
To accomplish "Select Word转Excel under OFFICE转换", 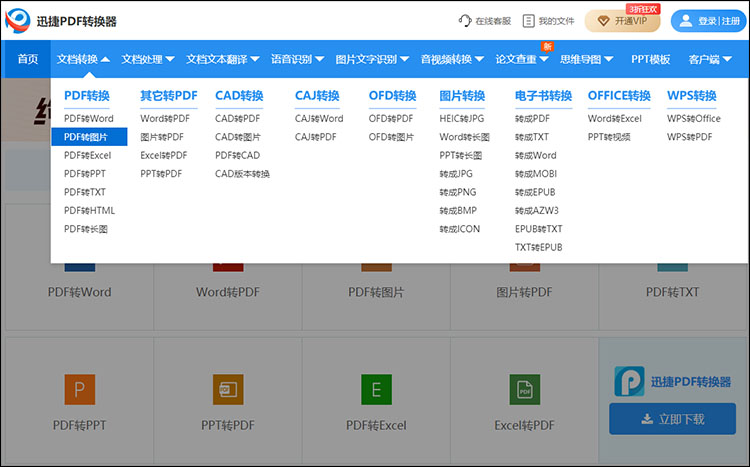I will pos(615,118).
